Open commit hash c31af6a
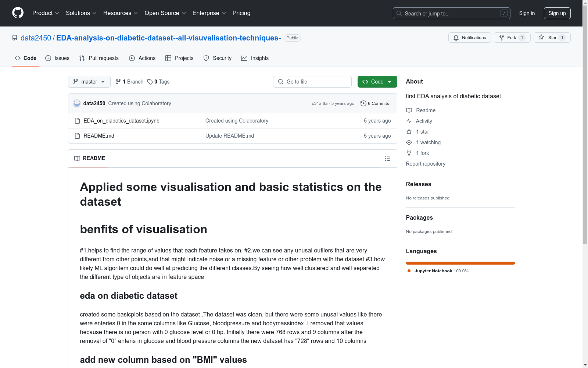Screen dimensions: 588x368 [x=320, y=103]
